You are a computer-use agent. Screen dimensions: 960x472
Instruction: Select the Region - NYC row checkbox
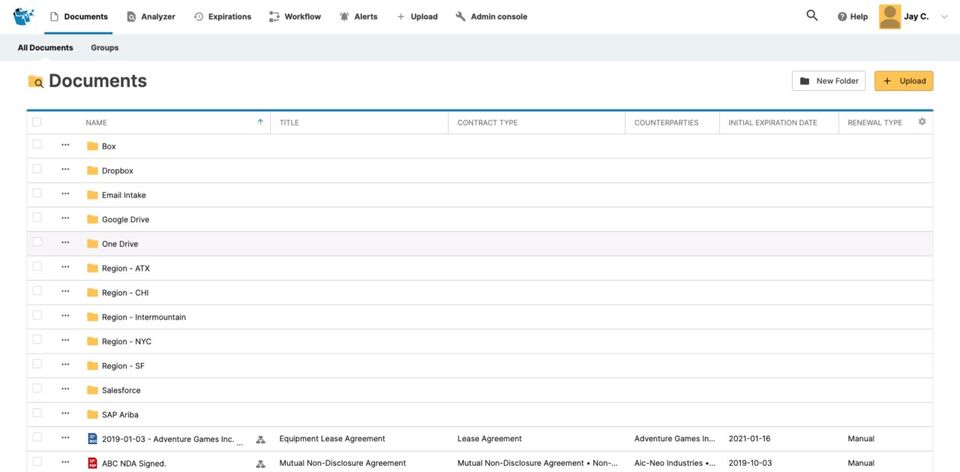click(37, 341)
